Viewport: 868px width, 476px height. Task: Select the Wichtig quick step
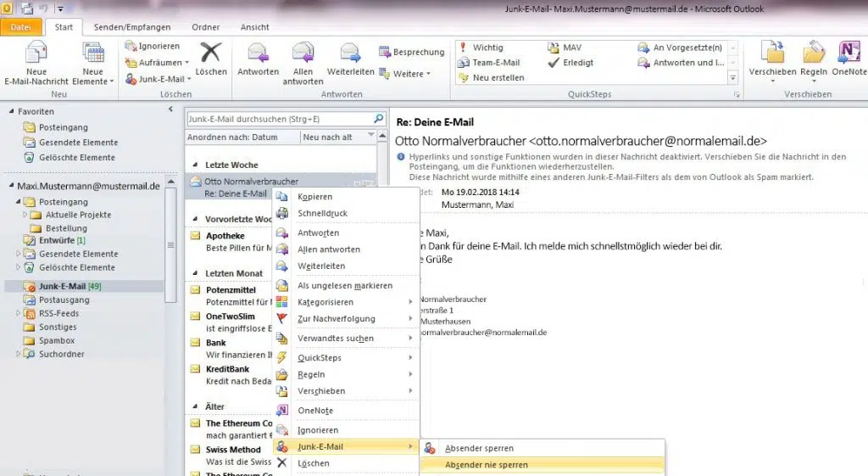click(481, 48)
